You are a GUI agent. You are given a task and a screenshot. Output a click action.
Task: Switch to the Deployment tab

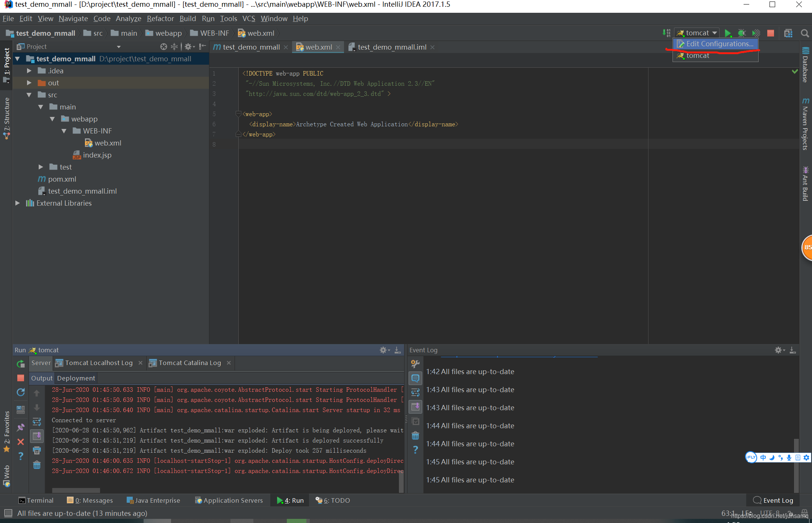pos(76,378)
